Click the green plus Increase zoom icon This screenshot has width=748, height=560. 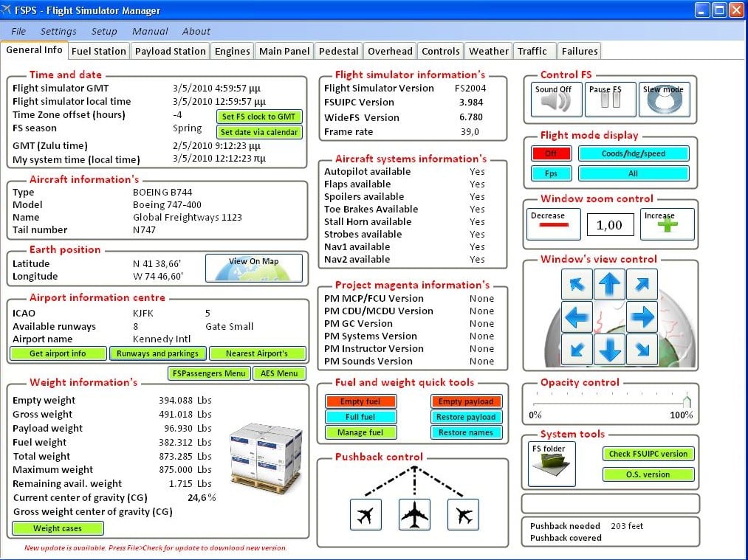(x=667, y=224)
